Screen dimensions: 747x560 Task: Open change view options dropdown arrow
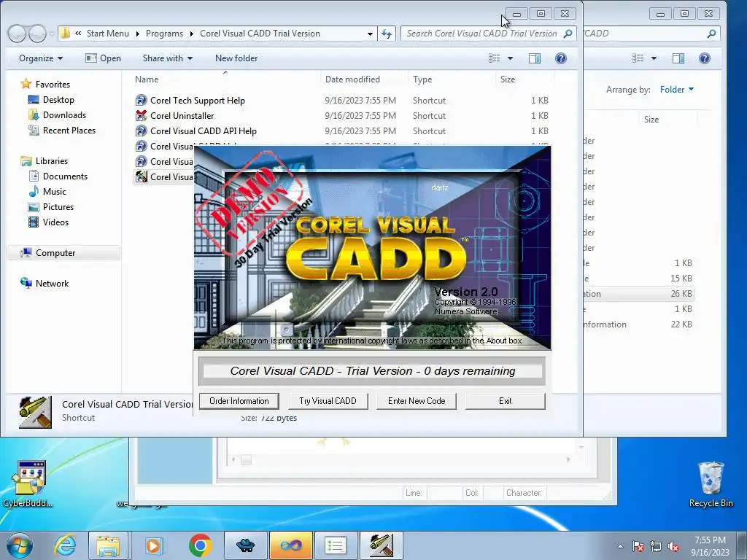coord(510,58)
